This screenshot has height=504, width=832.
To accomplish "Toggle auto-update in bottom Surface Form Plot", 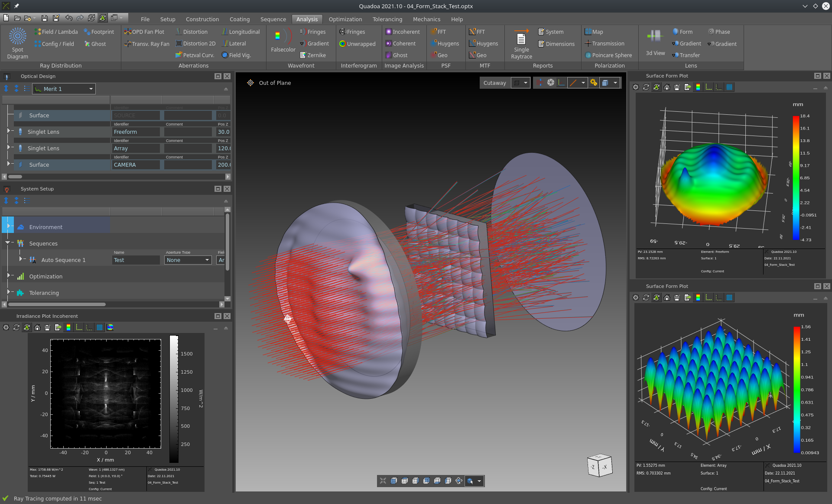I will pos(656,297).
